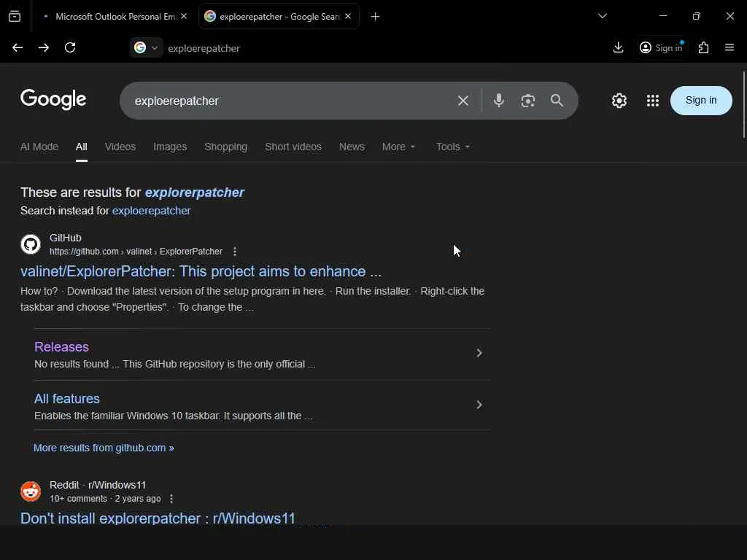Switch to Images results tab
Image resolution: width=747 pixels, height=560 pixels.
point(170,147)
